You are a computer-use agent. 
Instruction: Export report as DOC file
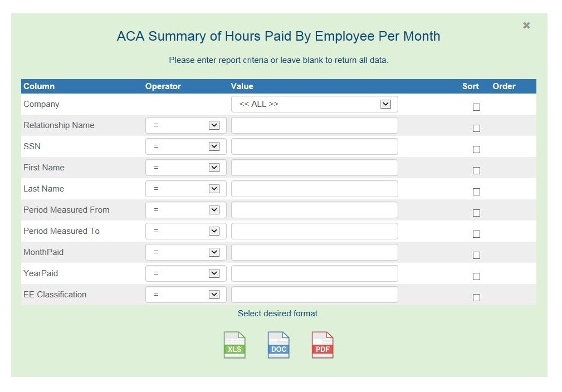coord(278,345)
